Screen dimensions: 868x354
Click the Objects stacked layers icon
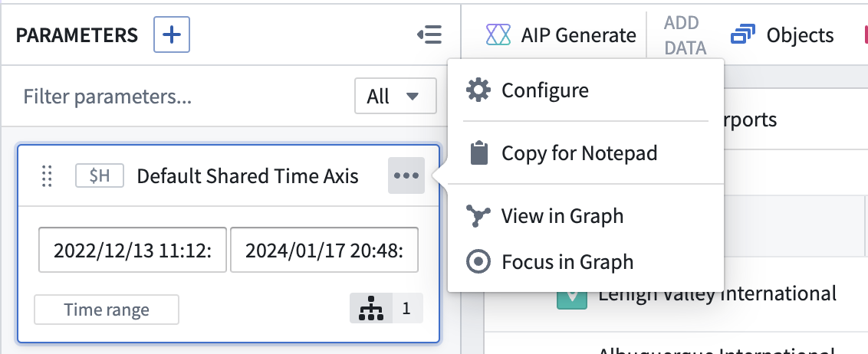pyautogui.click(x=744, y=34)
